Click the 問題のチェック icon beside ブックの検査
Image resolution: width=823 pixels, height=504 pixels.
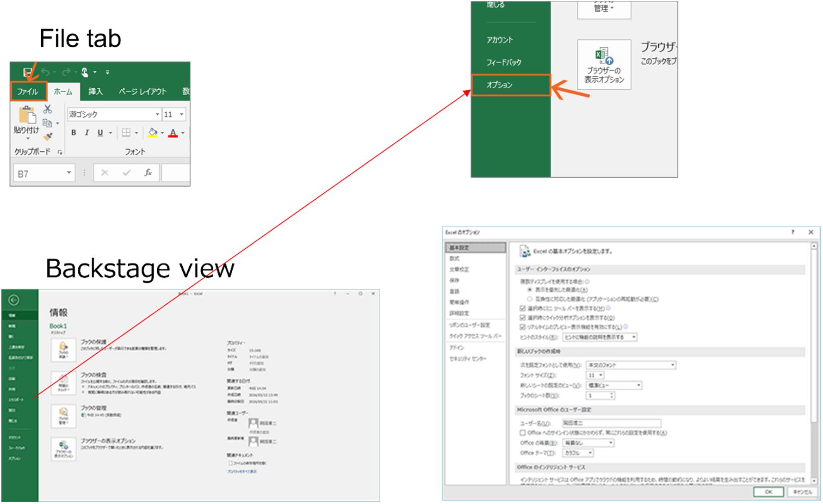(x=63, y=382)
